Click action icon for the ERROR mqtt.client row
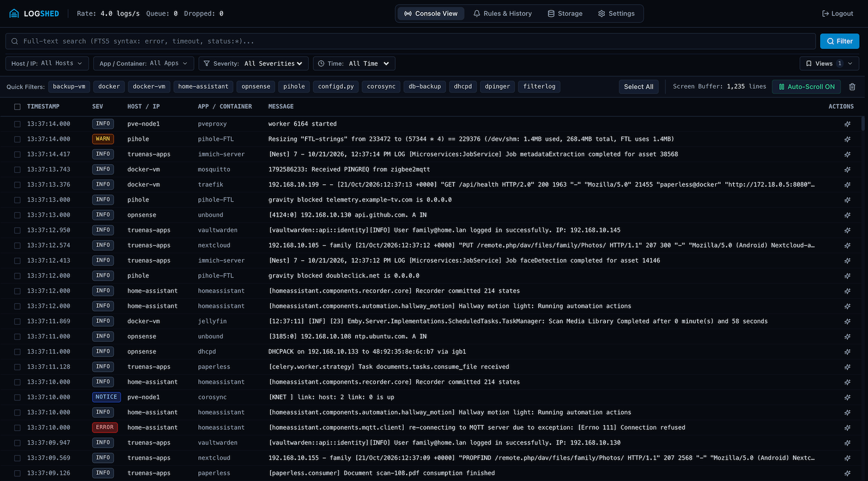 847,428
